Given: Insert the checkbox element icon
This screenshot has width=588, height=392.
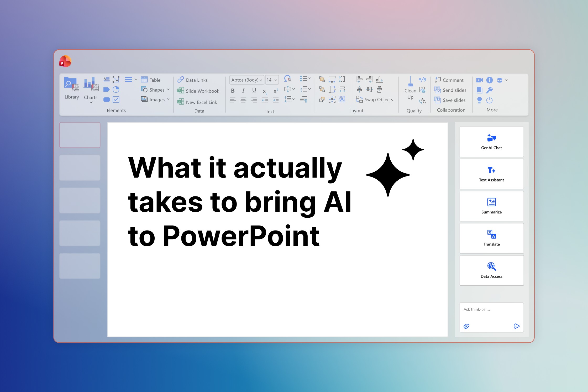Looking at the screenshot, I should (116, 100).
